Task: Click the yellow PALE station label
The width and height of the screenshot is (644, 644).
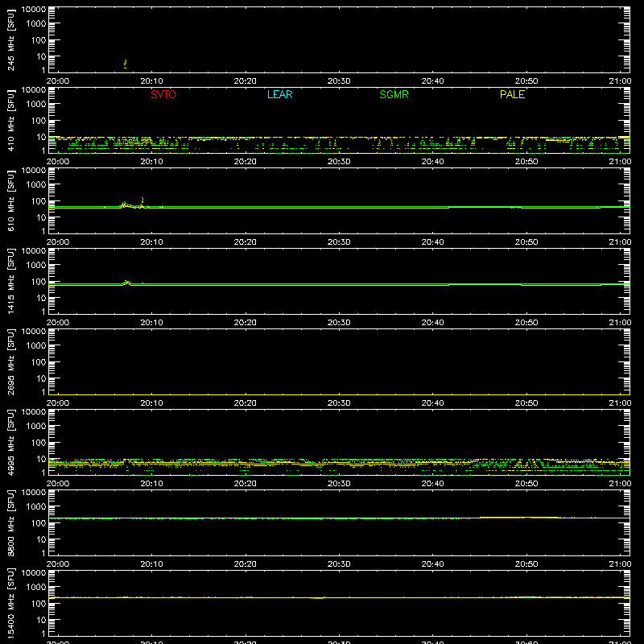Action: [x=512, y=94]
